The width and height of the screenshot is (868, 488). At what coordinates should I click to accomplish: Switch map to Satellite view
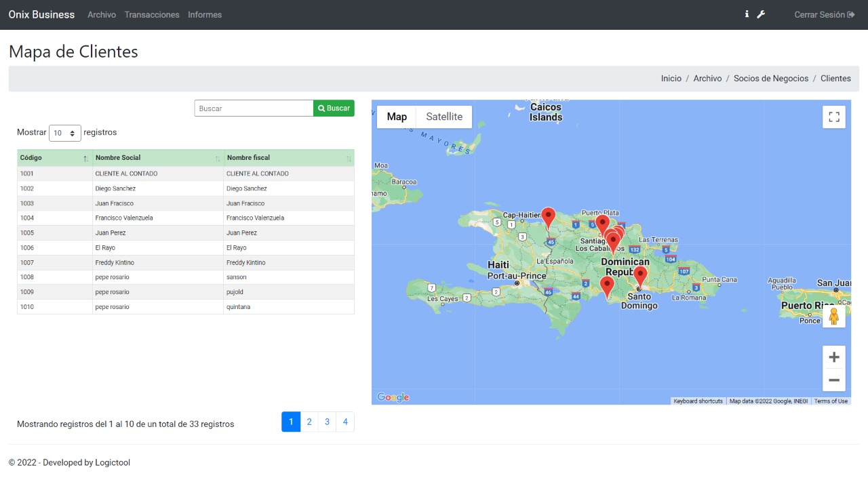(x=444, y=117)
